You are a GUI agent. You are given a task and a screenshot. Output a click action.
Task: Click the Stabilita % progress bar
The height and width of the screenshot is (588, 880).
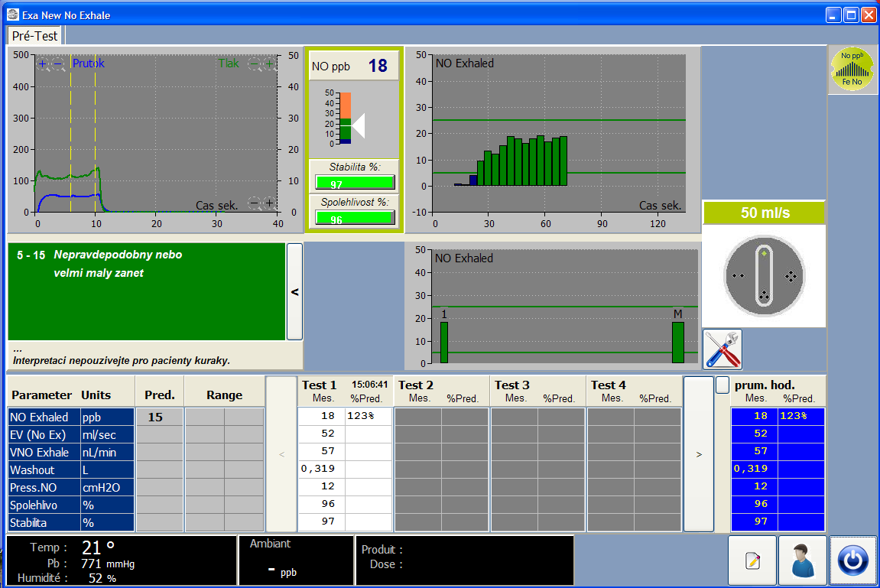tap(355, 182)
